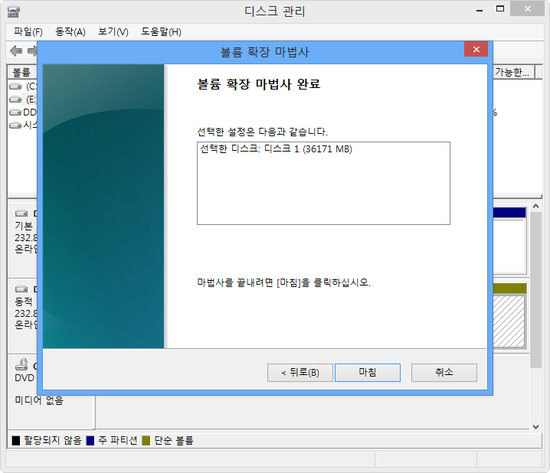550x473 pixels.
Task: Click the blue 주 파티션 legend swatch
Action: click(90, 440)
